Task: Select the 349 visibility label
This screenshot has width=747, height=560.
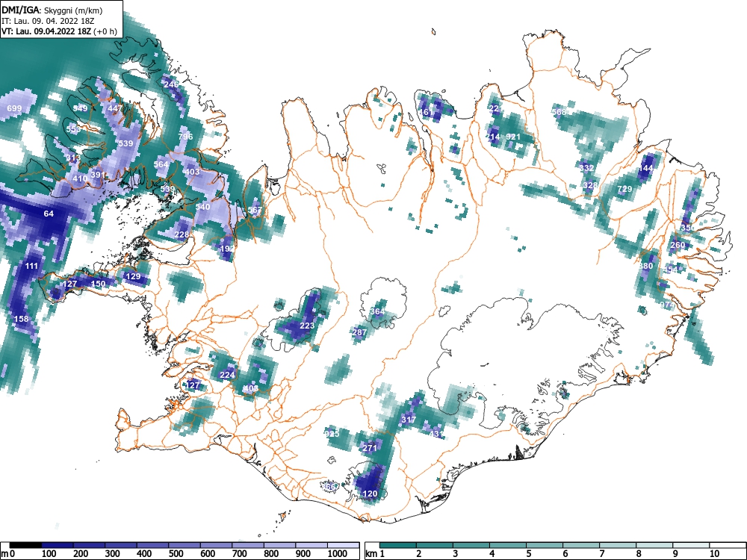Action: 80,108
